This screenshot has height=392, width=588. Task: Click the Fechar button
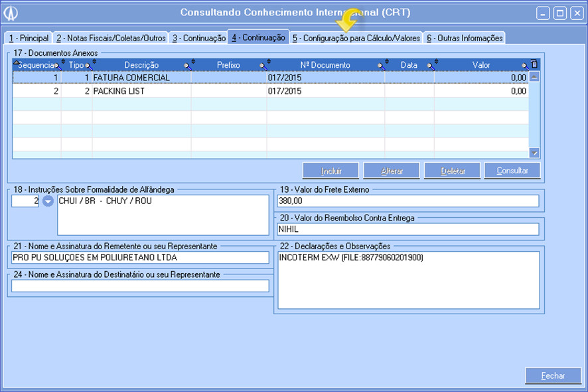[553, 375]
